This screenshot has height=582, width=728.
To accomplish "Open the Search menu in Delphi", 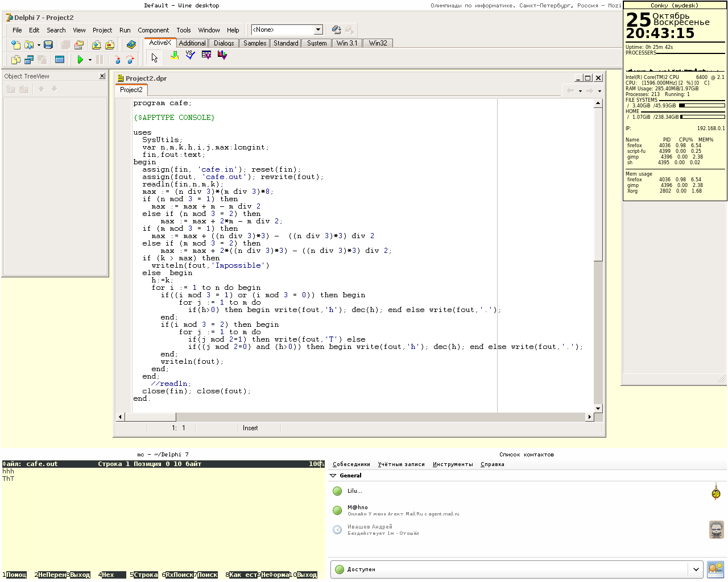I will pyautogui.click(x=56, y=30).
